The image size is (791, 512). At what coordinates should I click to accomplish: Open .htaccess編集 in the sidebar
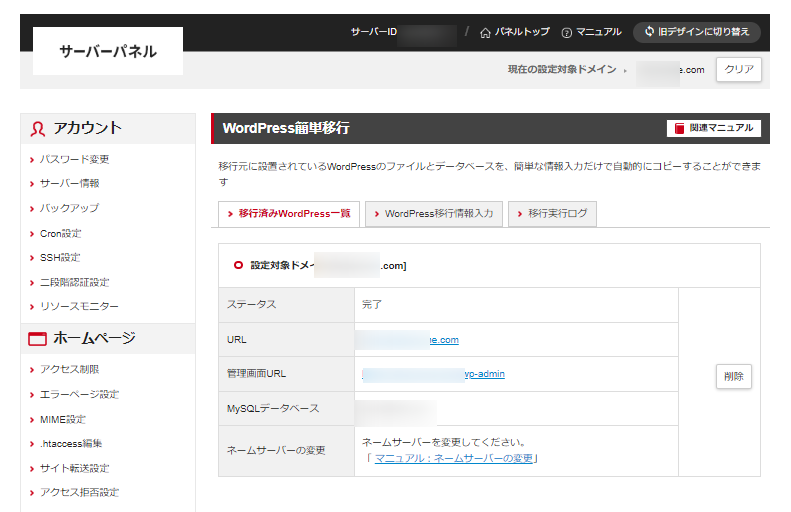(x=72, y=443)
